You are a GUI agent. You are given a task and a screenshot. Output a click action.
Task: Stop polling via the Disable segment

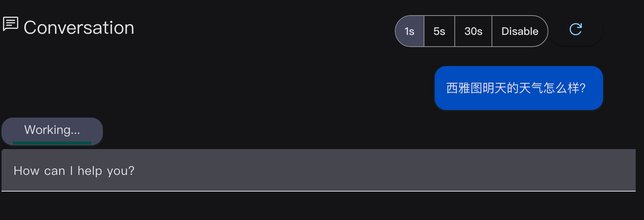[520, 31]
